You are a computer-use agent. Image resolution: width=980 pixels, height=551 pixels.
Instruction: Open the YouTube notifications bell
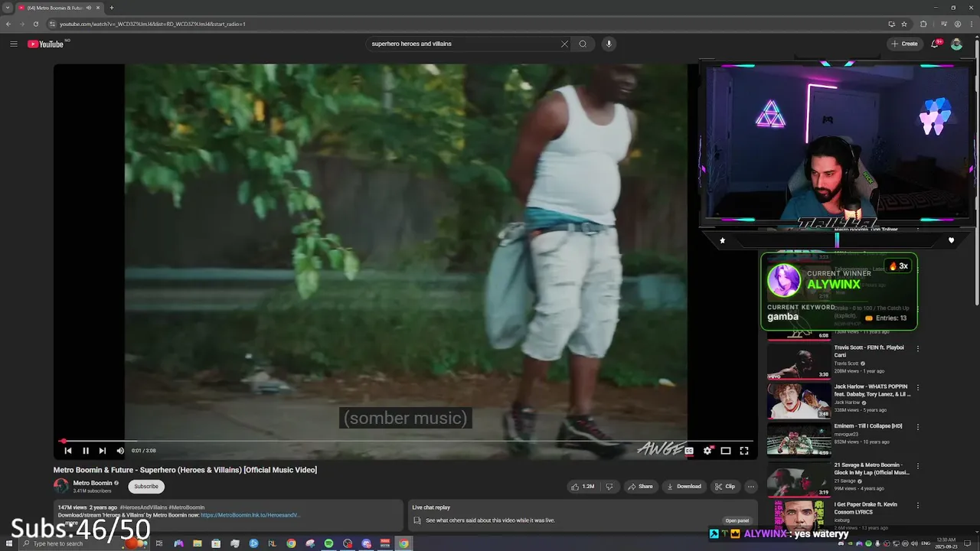point(935,44)
